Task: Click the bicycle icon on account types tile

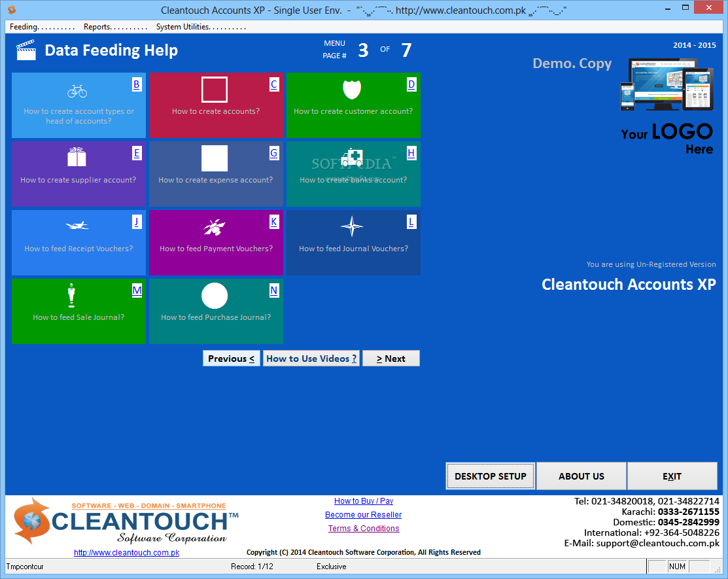Action: point(77,91)
